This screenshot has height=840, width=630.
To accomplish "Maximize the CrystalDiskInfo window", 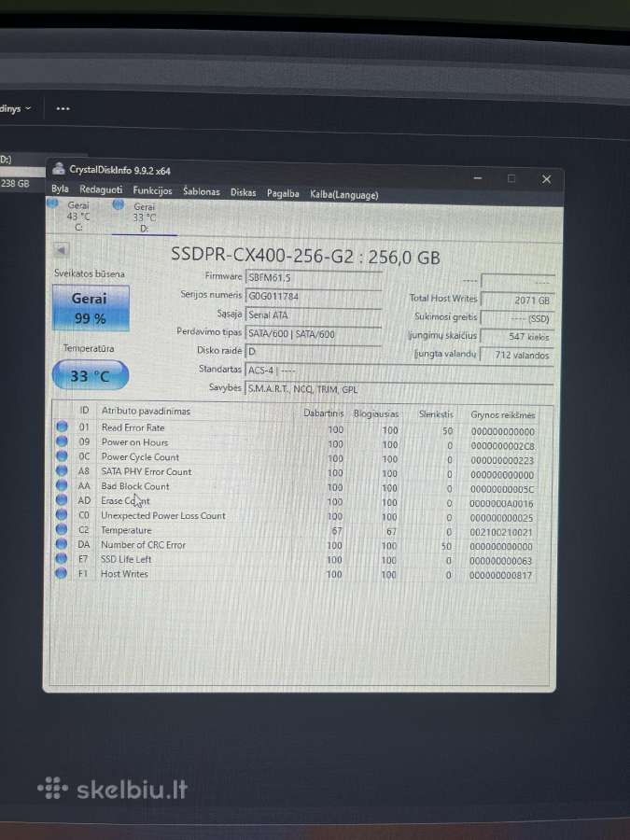I will click(511, 179).
